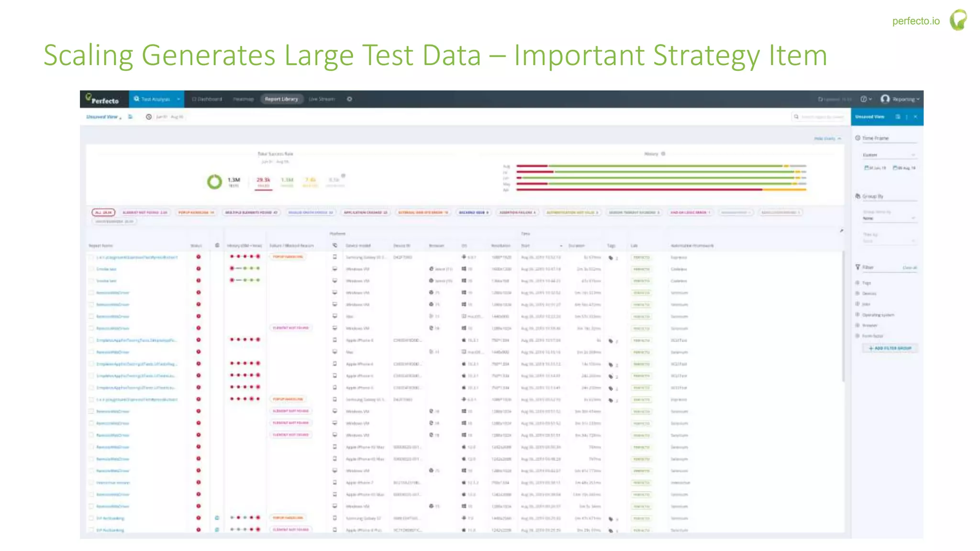Click the clock icon beside the date range
Image resolution: width=980 pixels, height=551 pixels.
point(149,117)
